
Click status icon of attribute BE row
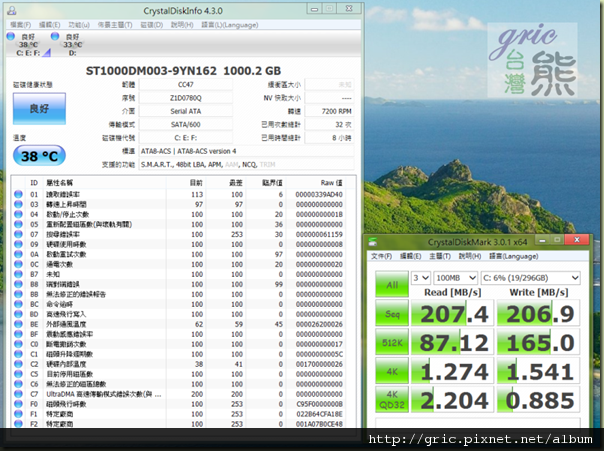[x=18, y=324]
